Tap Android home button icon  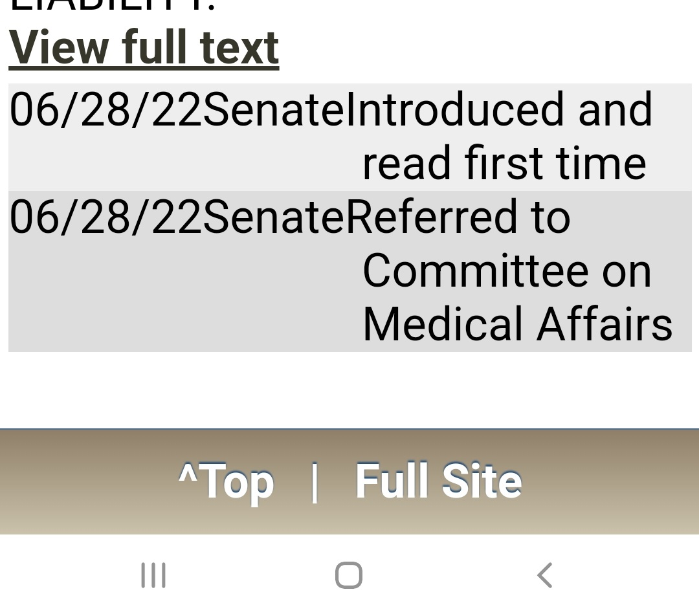349,575
